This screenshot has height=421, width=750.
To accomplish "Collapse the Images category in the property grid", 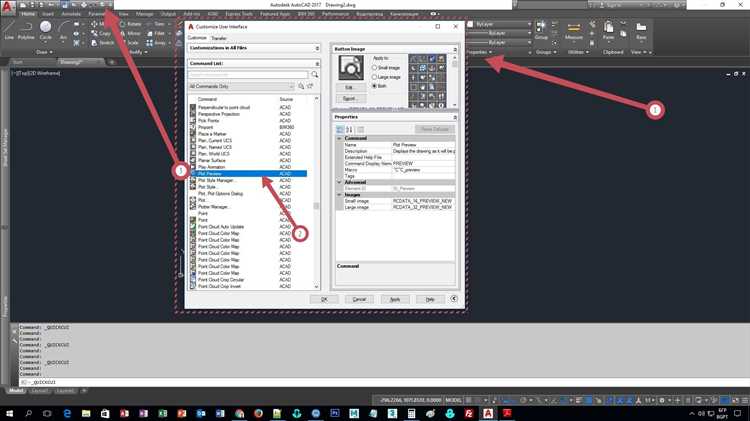I will [339, 195].
